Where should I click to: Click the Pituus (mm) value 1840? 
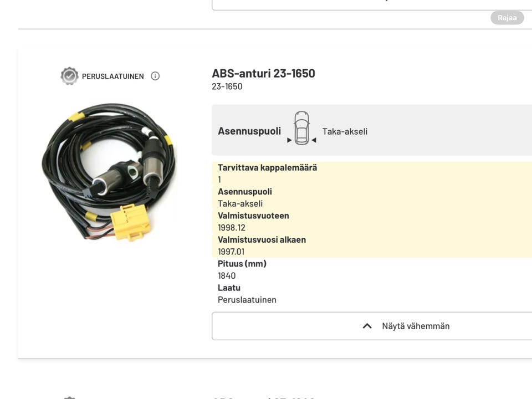click(227, 275)
